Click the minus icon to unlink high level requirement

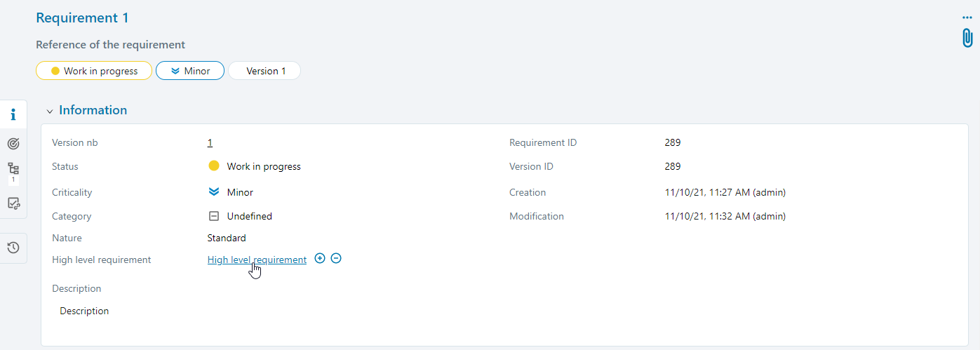pyautogui.click(x=336, y=259)
